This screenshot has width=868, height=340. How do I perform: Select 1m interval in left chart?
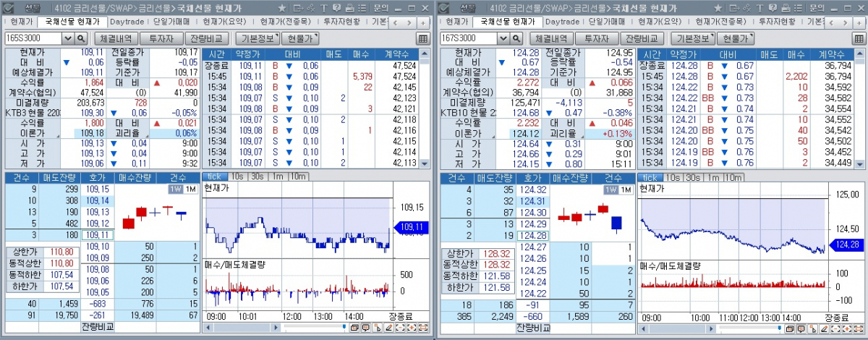[x=277, y=177]
